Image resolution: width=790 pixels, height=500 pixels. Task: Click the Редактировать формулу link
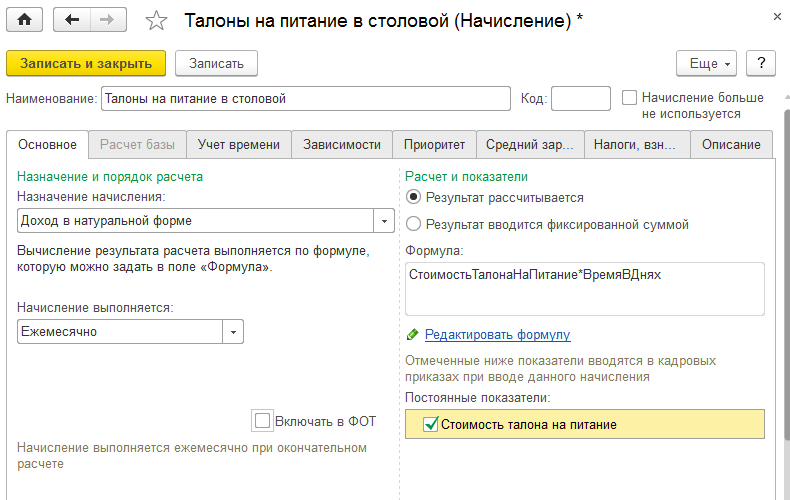point(497,335)
